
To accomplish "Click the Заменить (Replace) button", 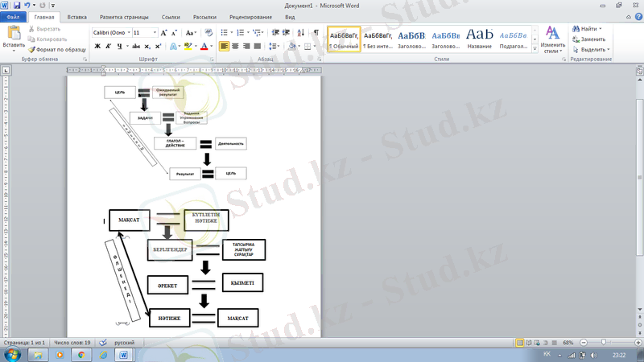I will click(x=589, y=39).
